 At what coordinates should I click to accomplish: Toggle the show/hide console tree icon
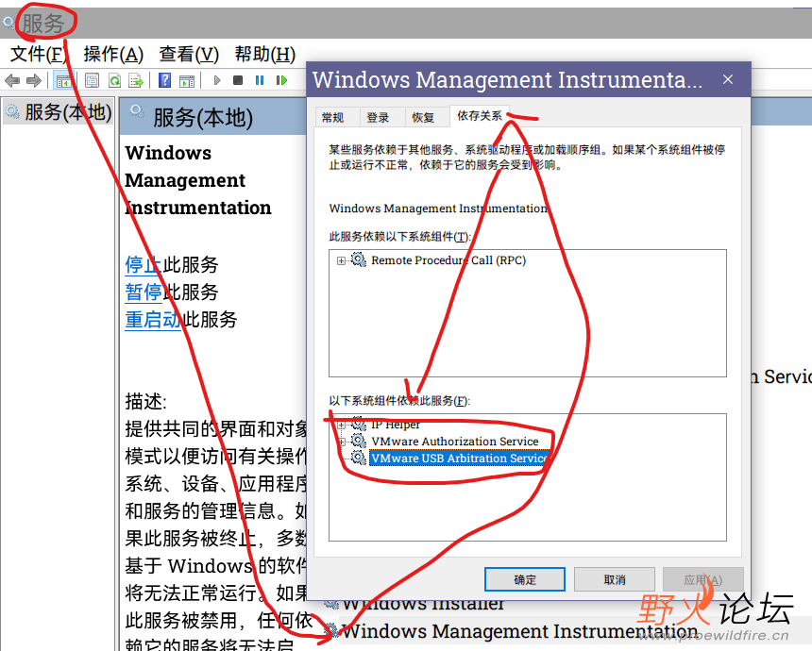click(x=64, y=80)
